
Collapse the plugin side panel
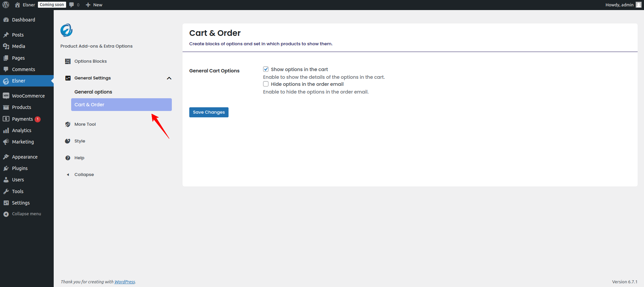[x=84, y=175]
